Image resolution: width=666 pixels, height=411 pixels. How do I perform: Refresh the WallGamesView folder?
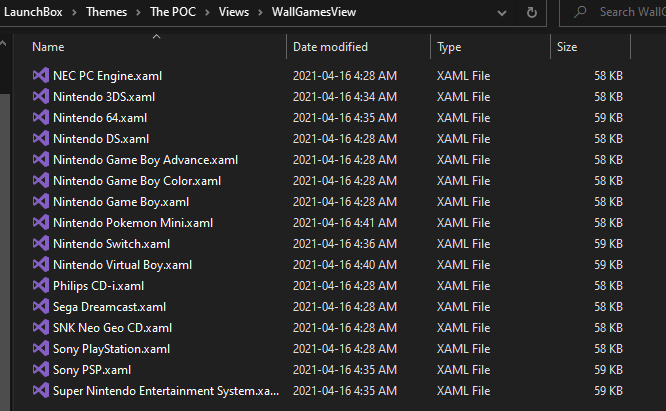(531, 12)
